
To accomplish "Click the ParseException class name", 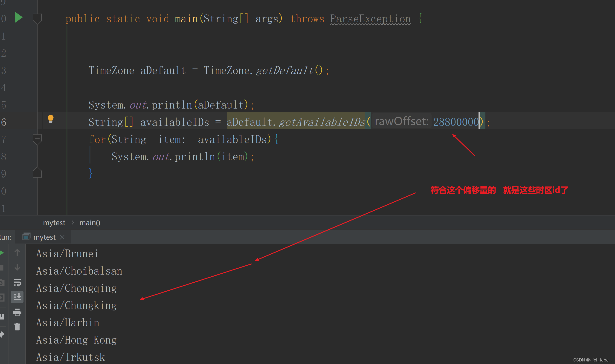I will pos(370,19).
